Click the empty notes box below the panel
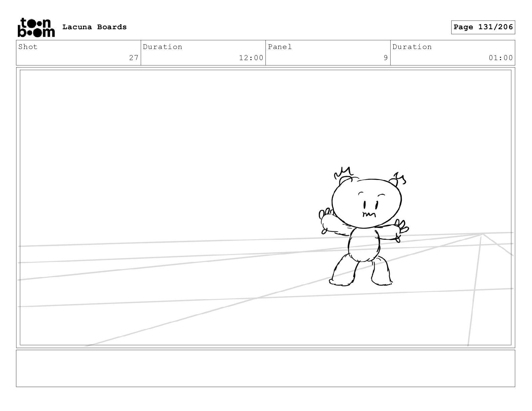Screen dimensions: 532x411 [265, 368]
